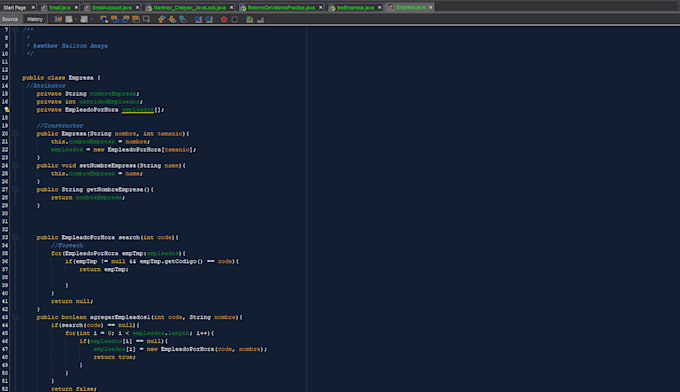The height and width of the screenshot is (392, 680).
Task: Click 'return null;' statement
Action: click(x=72, y=301)
